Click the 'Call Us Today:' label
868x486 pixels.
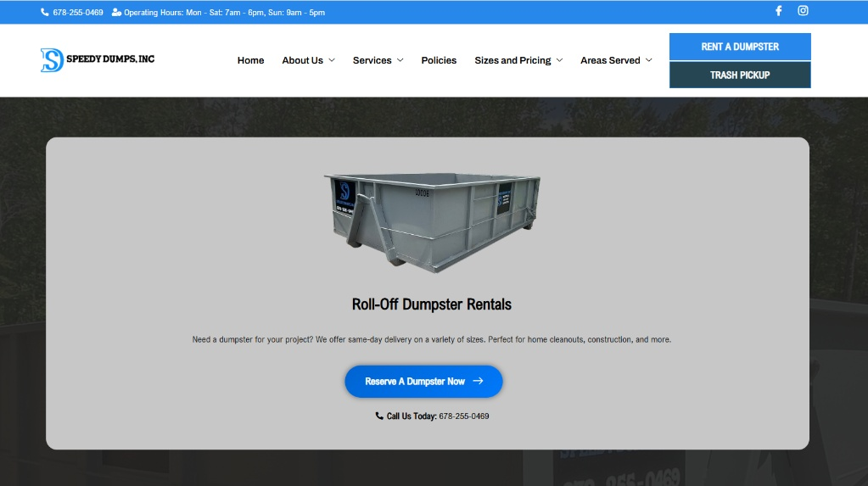412,416
